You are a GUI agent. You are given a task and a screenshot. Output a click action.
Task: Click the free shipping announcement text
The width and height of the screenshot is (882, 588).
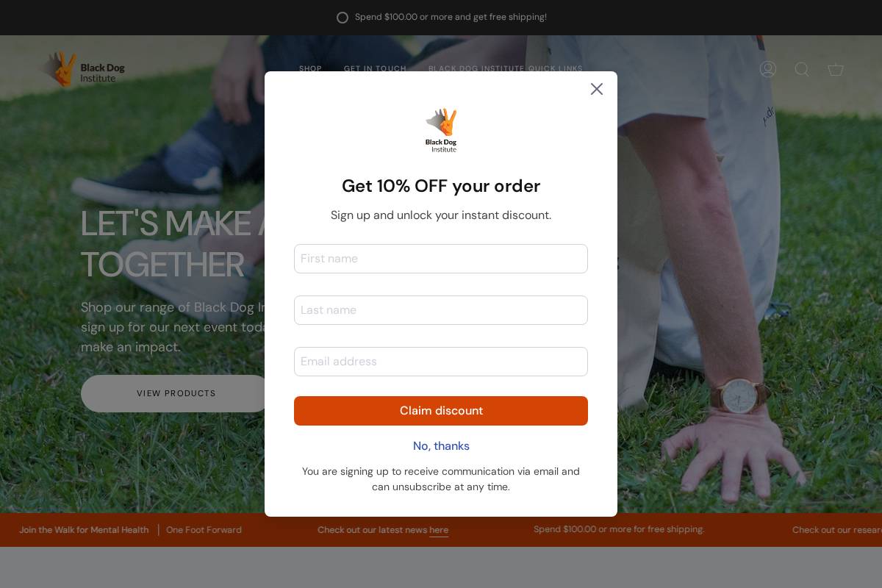451,17
